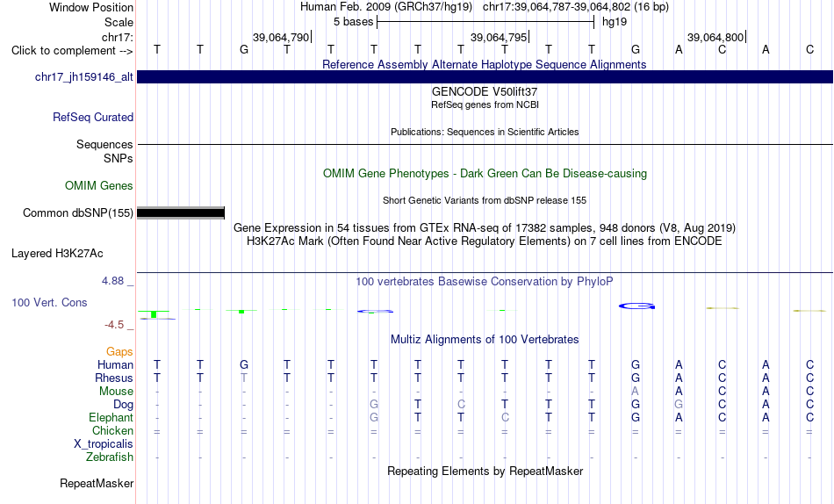Click the H3K27Ac Mark ENCODE track title
Image resolution: width=834 pixels, height=504 pixels.
[485, 241]
